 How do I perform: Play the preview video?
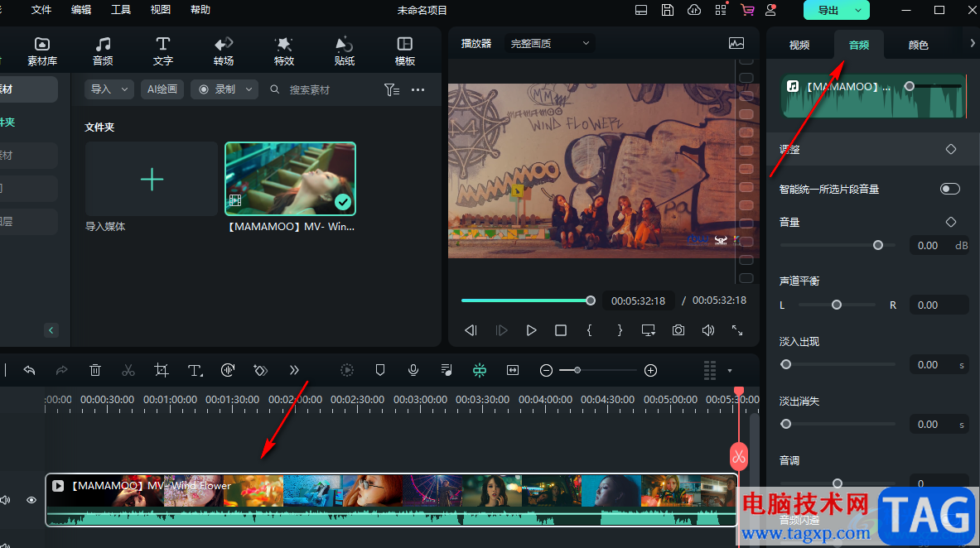(531, 330)
